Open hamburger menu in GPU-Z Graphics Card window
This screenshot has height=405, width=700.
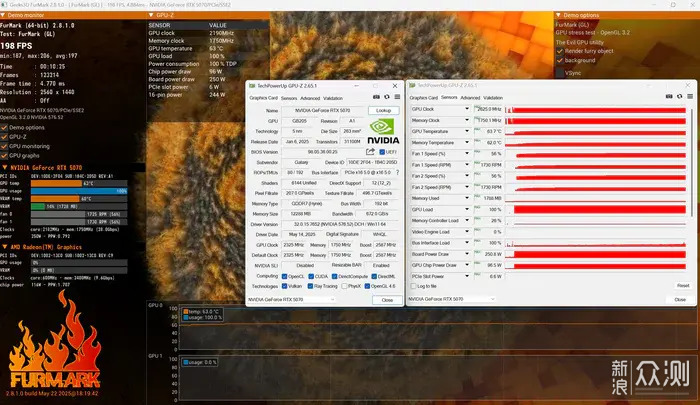(x=397, y=97)
